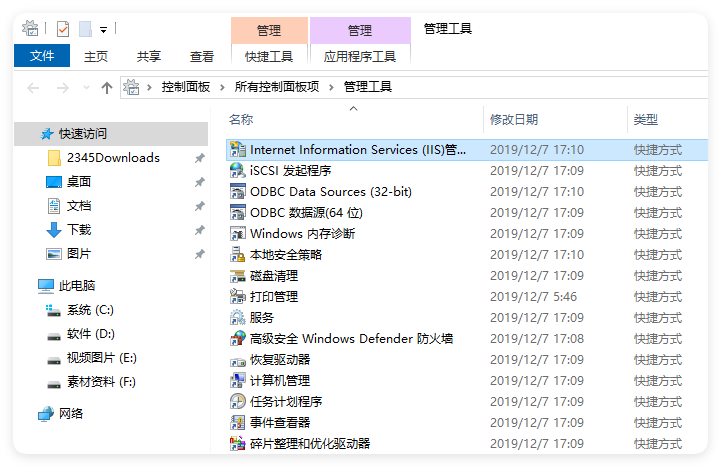The image size is (721, 467).
Task: Click the up-directory arrow button
Action: point(107,88)
